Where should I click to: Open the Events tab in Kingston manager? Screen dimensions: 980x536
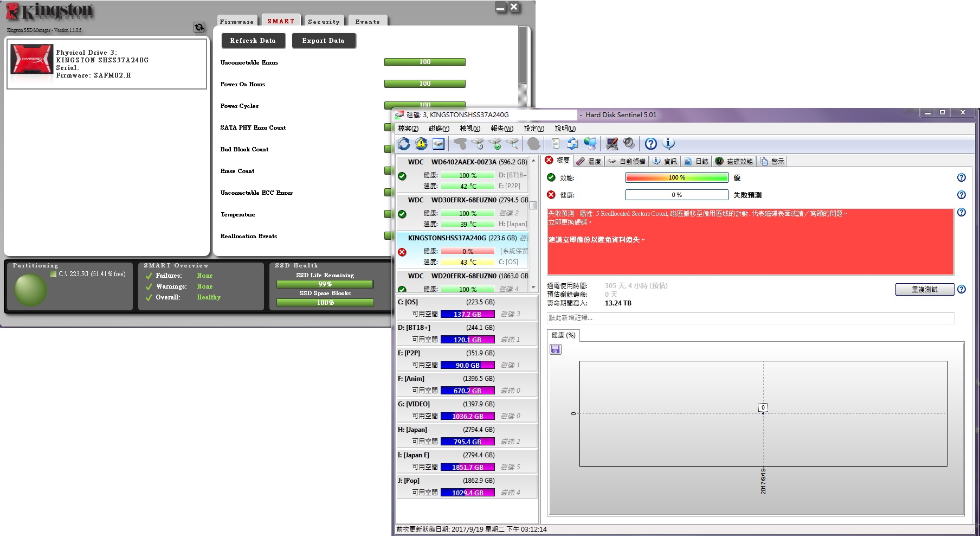click(367, 21)
